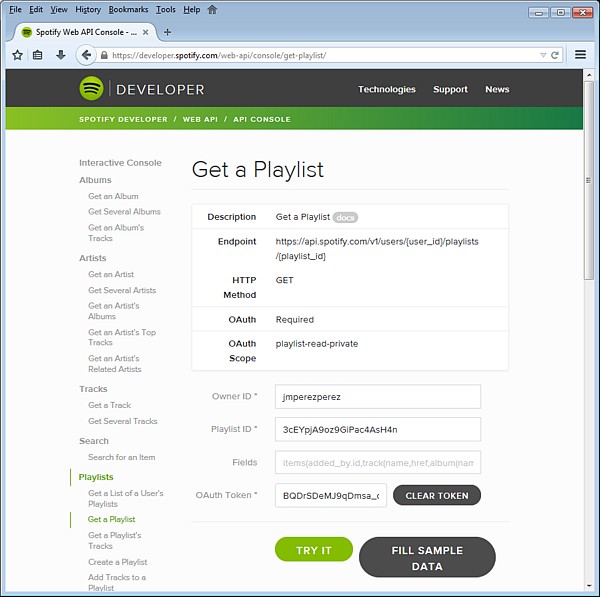Open Get an Album in the sidebar
The image size is (600, 597).
click(x=113, y=196)
